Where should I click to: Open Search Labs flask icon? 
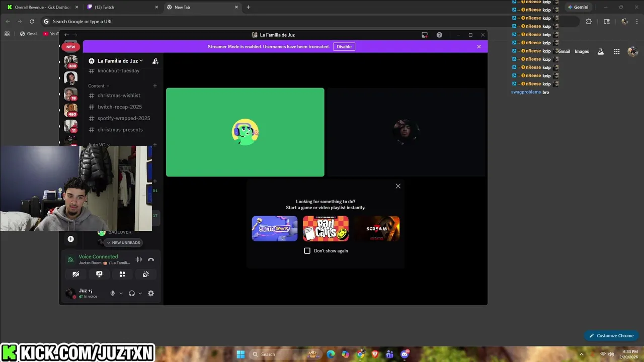click(600, 51)
